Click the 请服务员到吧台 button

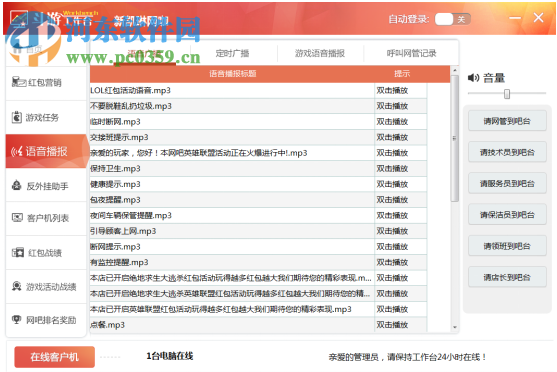click(x=507, y=184)
